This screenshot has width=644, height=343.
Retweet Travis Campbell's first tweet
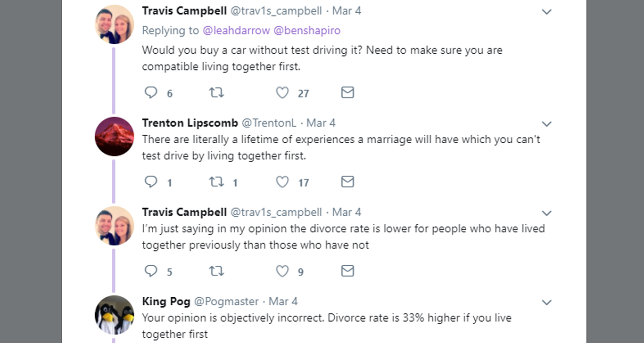coord(216,92)
